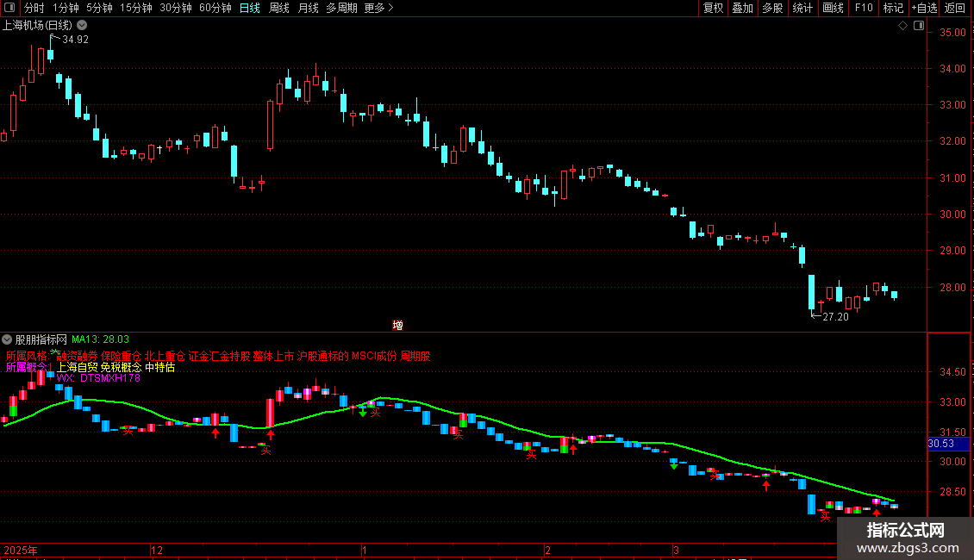Viewport: 974px width, 560px height.
Task: Click the 返回 back button
Action: [x=955, y=8]
